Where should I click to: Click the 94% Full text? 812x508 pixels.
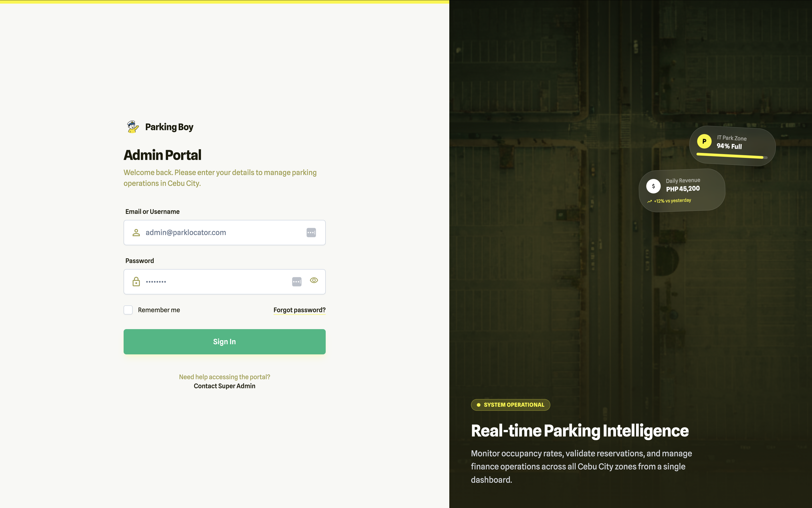(x=729, y=146)
